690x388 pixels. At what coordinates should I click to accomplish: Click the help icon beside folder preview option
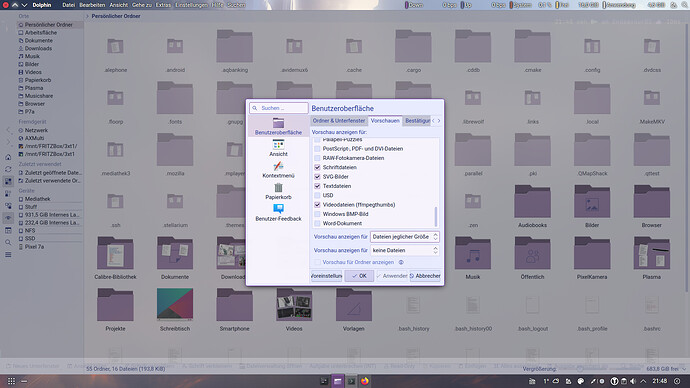tap(401, 262)
